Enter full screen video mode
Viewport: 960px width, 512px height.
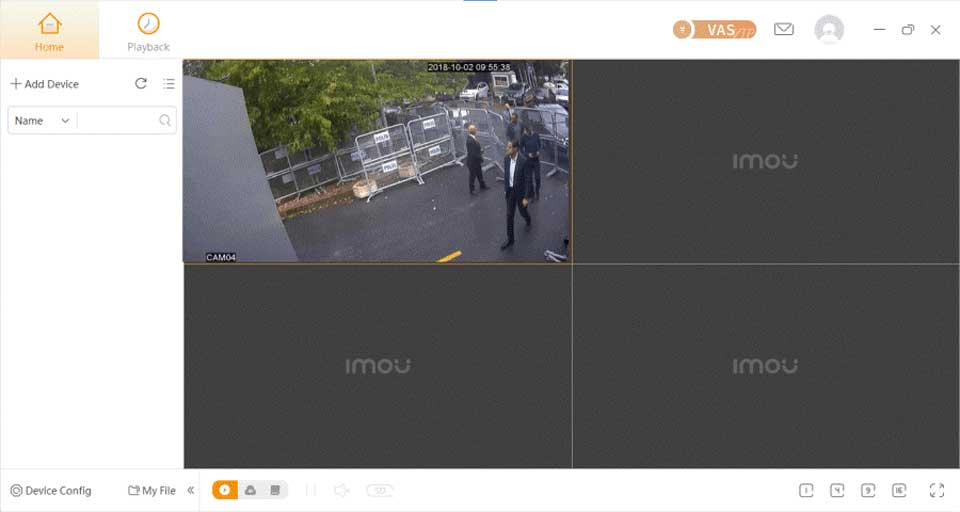[x=937, y=490]
